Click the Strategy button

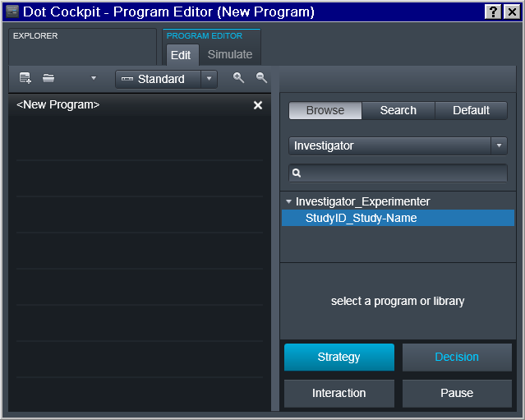tap(338, 357)
